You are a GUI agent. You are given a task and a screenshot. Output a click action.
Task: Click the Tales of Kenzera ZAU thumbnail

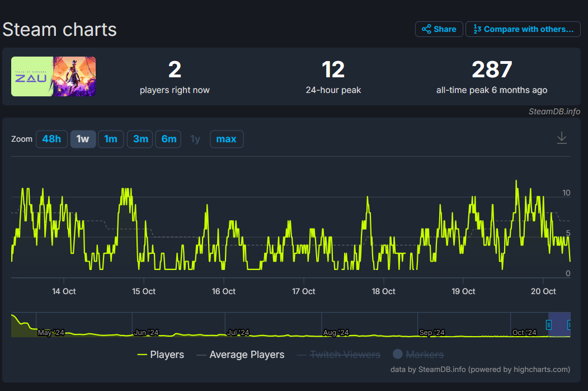pyautogui.click(x=54, y=76)
